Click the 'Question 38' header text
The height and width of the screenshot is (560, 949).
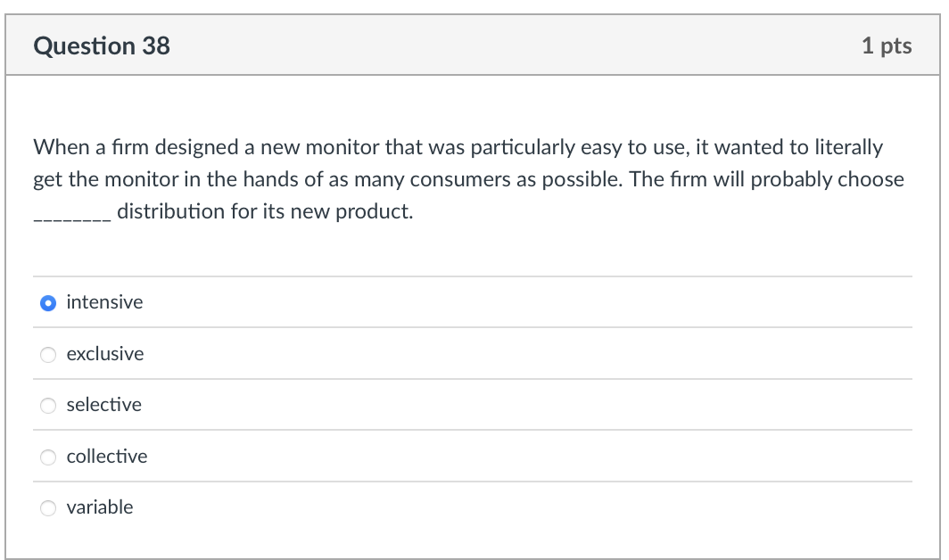(102, 45)
